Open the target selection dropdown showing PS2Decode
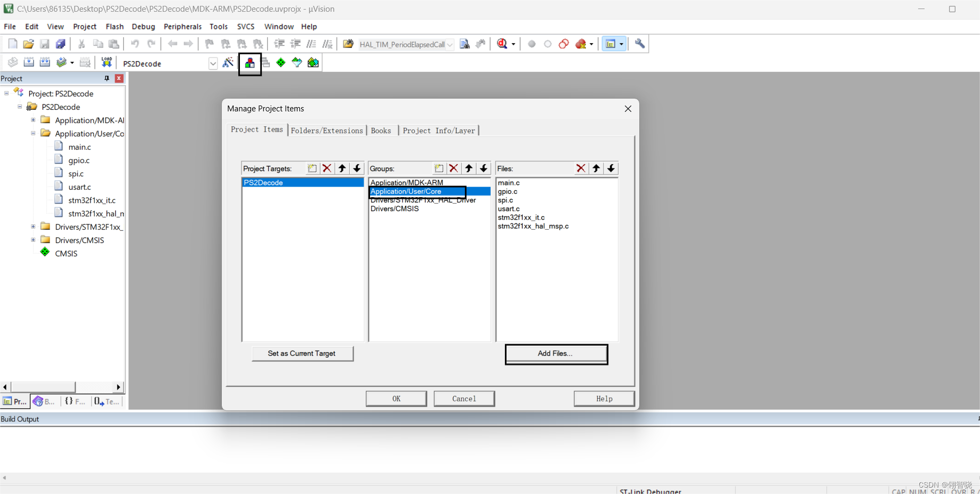Viewport: 980px width, 494px height. point(213,63)
